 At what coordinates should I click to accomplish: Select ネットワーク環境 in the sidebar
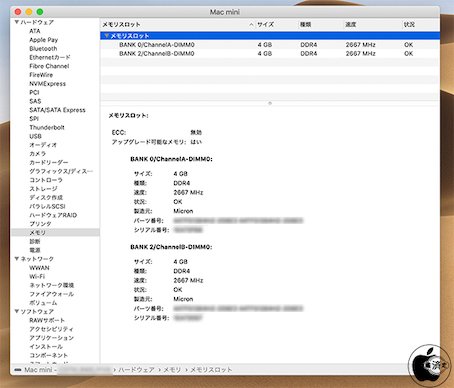(x=52, y=285)
